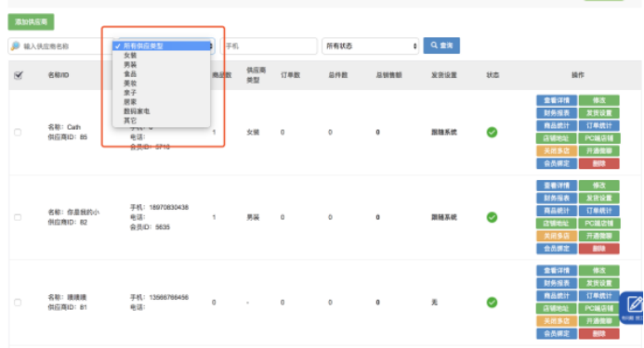Check the row checkbox for supplier Cath
This screenshot has width=644, height=348.
(18, 132)
